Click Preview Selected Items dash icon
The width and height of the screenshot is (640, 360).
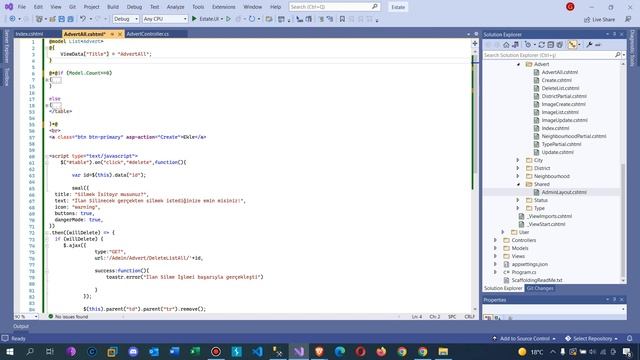598,45
